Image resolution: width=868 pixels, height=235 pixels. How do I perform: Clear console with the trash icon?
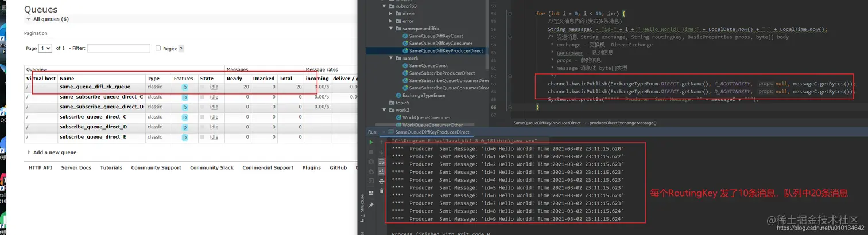tap(382, 191)
